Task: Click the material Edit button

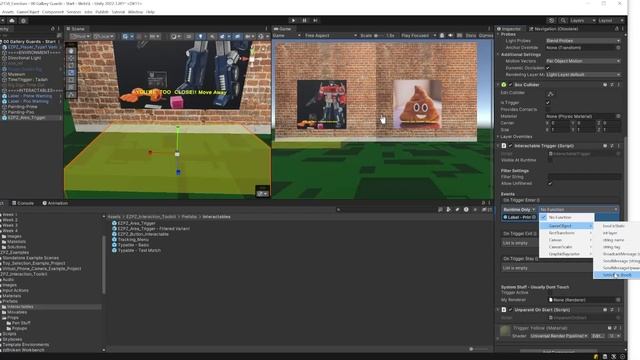Action: pos(597,336)
